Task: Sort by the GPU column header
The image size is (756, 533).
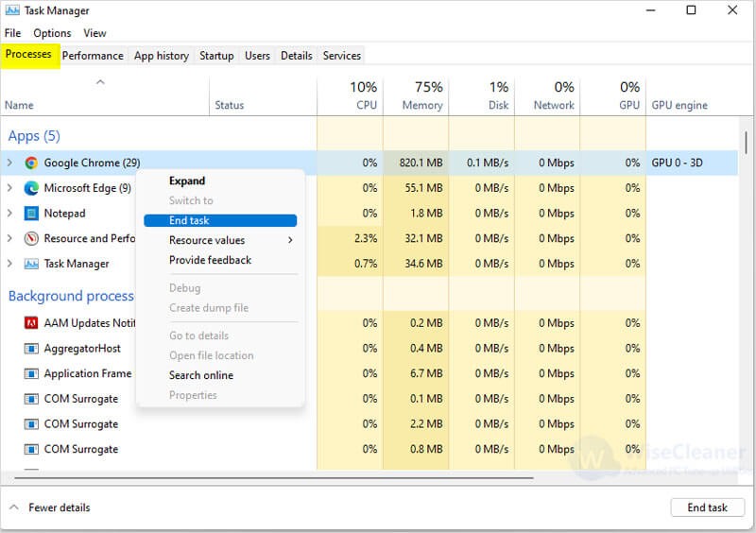Action: tap(612, 96)
